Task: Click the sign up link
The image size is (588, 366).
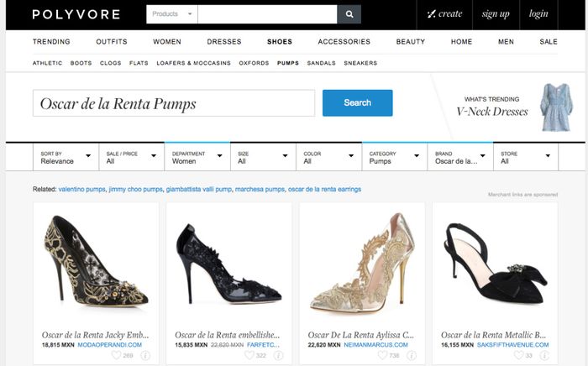Action: coord(496,14)
